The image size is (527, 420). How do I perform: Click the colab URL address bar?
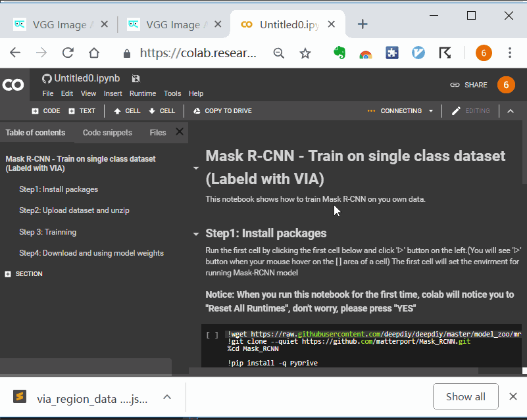click(x=198, y=53)
